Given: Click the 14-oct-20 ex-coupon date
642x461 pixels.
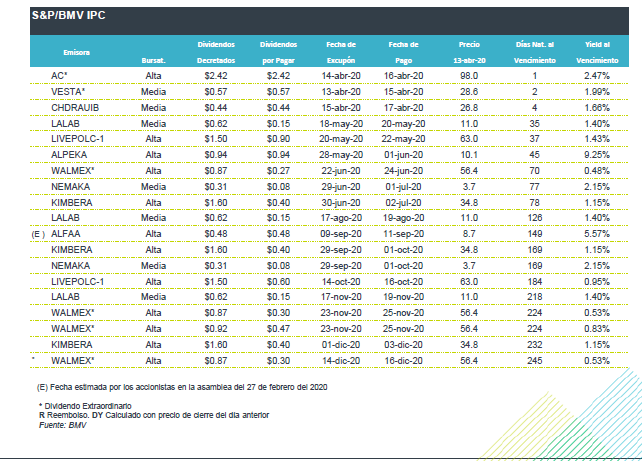Looking at the screenshot, I should (x=341, y=282).
